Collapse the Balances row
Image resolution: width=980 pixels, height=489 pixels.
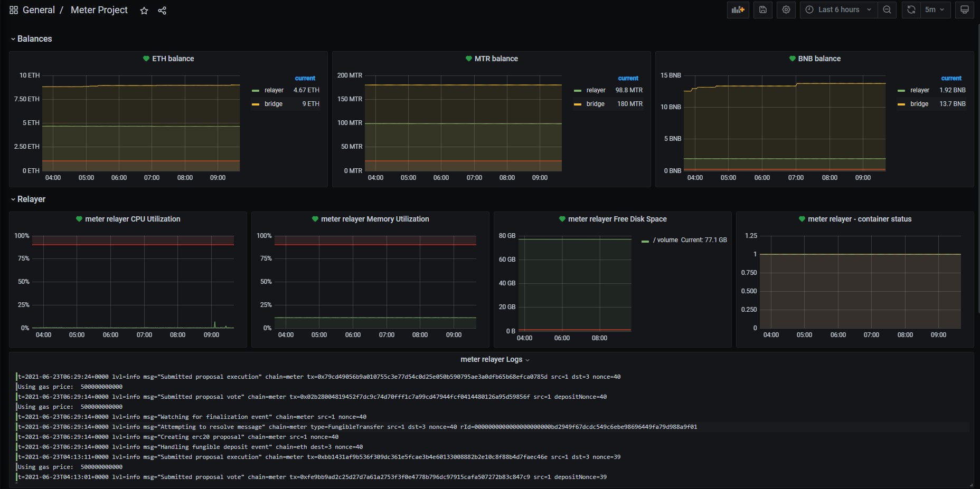(32, 39)
